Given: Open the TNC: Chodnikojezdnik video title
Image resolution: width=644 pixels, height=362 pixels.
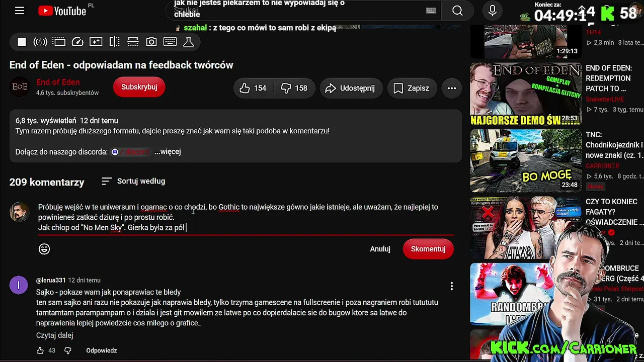Looking at the screenshot, I should tap(614, 145).
